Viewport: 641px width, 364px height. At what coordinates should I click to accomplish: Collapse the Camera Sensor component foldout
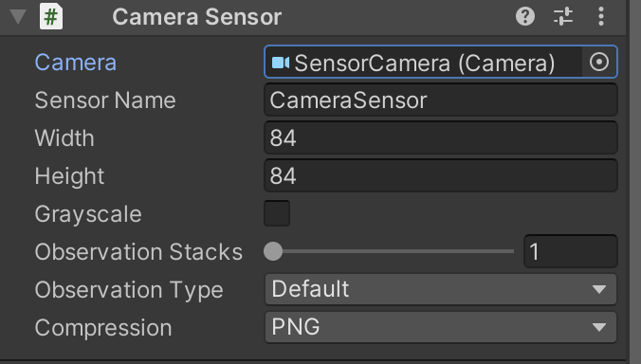[18, 17]
